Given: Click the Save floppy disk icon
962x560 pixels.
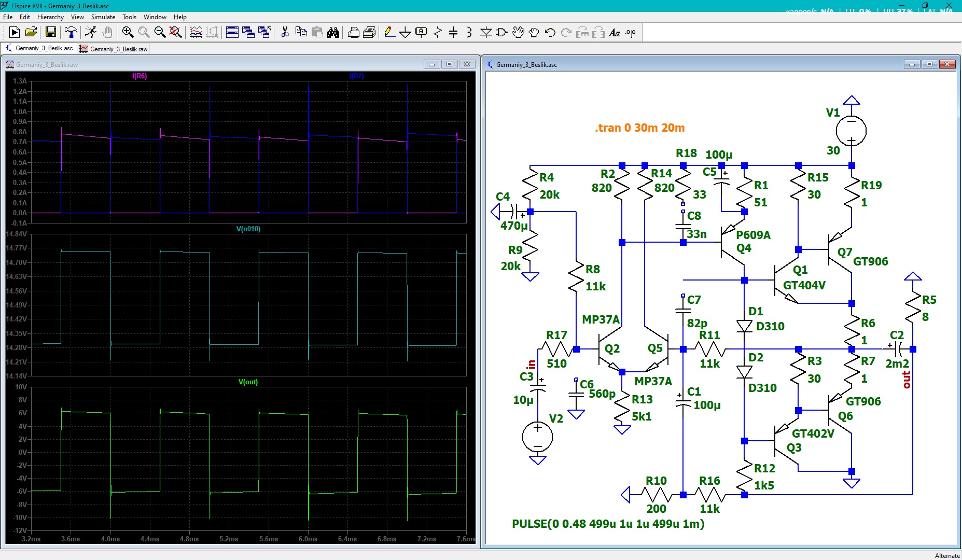Looking at the screenshot, I should click(51, 32).
